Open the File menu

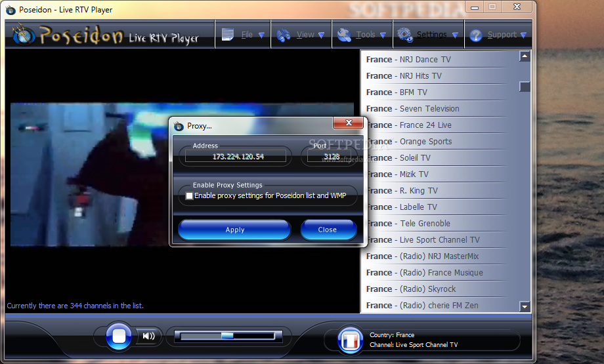pyautogui.click(x=243, y=35)
